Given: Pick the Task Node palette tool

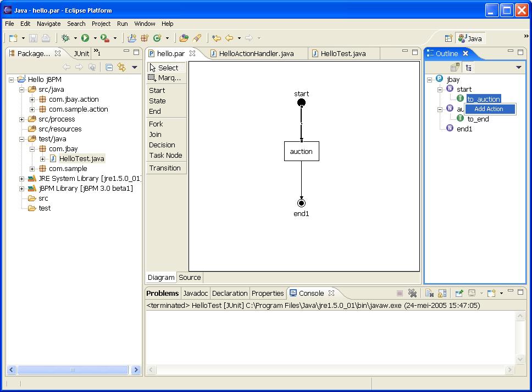Looking at the screenshot, I should coord(165,156).
